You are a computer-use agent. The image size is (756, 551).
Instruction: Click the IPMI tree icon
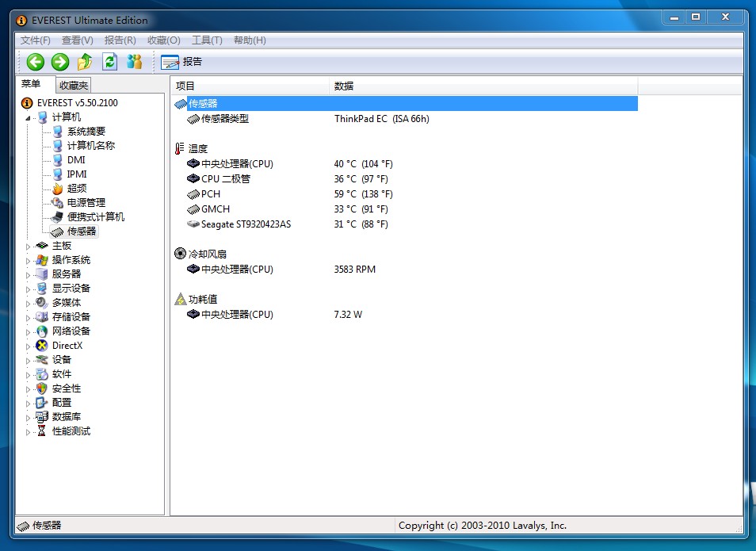click(58, 174)
